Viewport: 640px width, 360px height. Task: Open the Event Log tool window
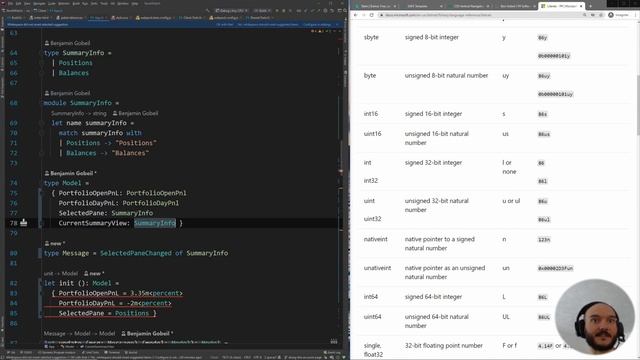click(x=332, y=352)
